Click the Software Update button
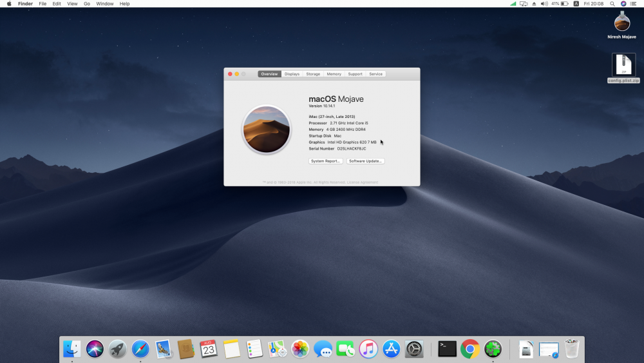Screen dimensions: 644x363 366,161
